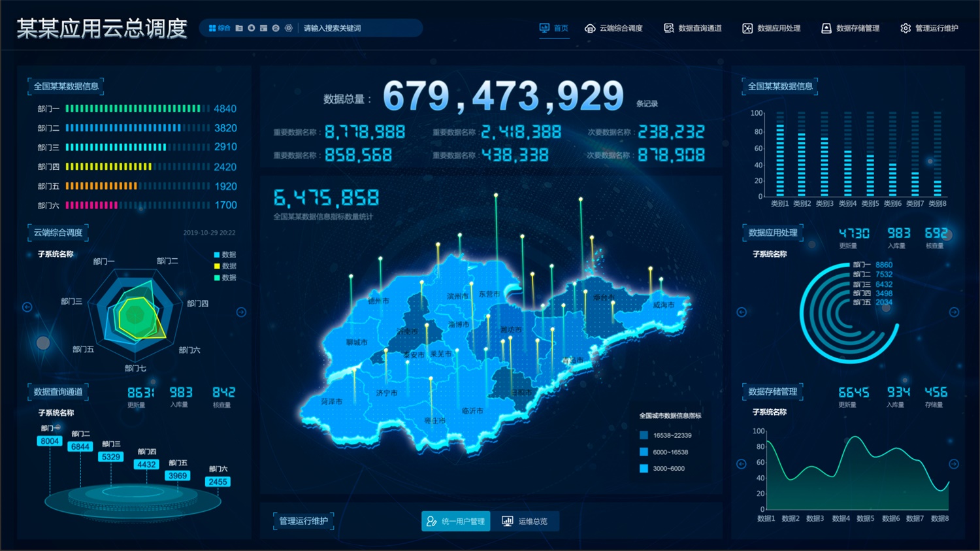Viewport: 980px width, 551px height.
Task: Select the 综合 grid category icon
Action: click(212, 28)
